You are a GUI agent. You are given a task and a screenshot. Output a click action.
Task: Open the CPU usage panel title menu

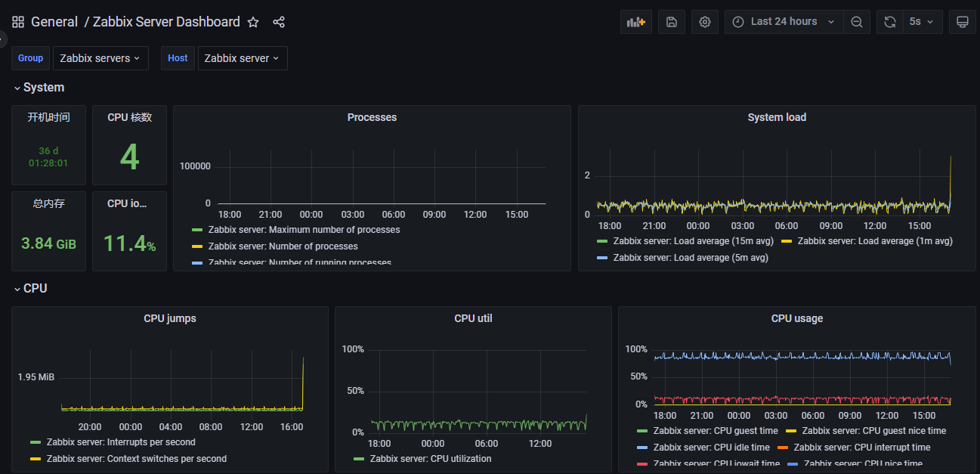[x=797, y=318]
